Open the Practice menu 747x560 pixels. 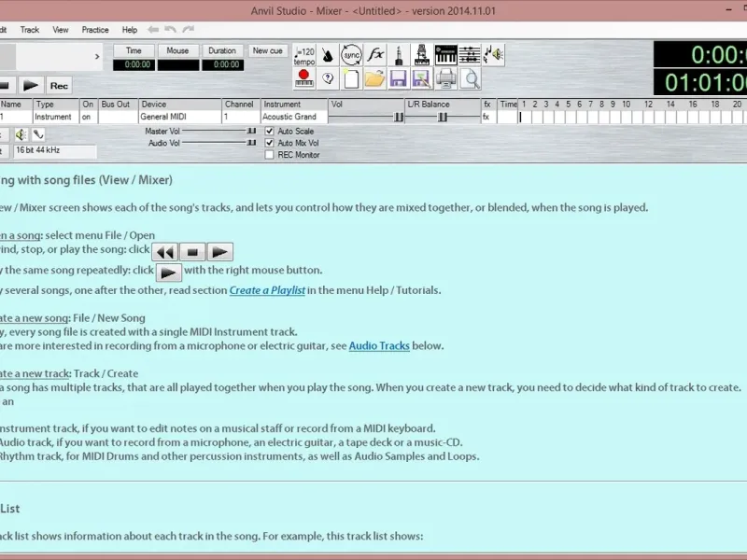(x=95, y=30)
